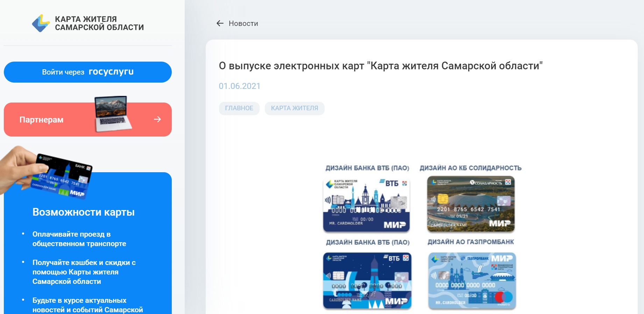Click the laptop image on Партнерам banner
Screen dimensions: 644x314
point(113,114)
